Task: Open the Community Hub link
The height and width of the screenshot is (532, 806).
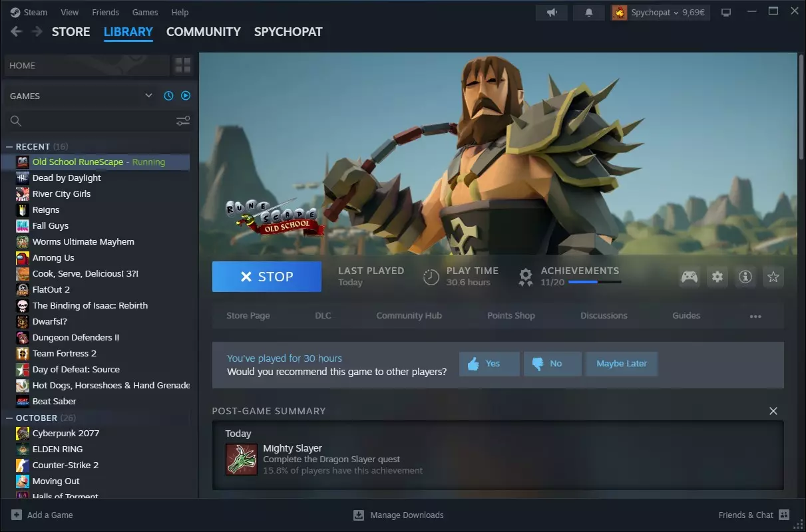Action: coord(409,316)
